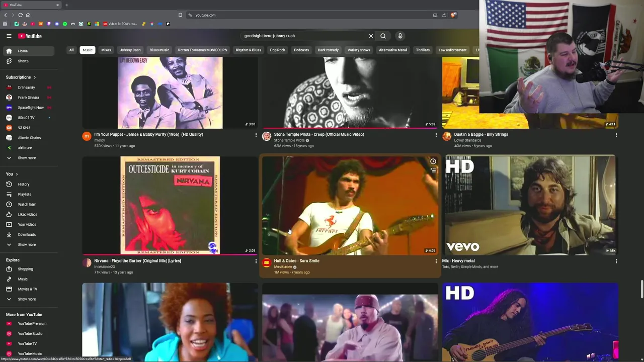
Task: Open YouTube TV link
Action: [29, 343]
